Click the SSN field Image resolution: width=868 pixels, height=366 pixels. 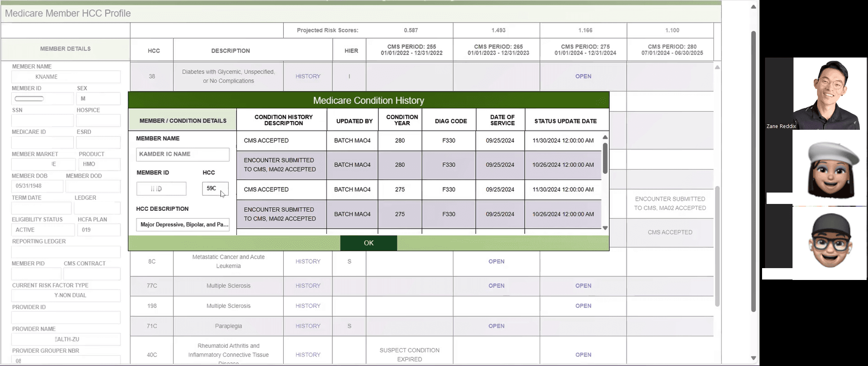43,121
